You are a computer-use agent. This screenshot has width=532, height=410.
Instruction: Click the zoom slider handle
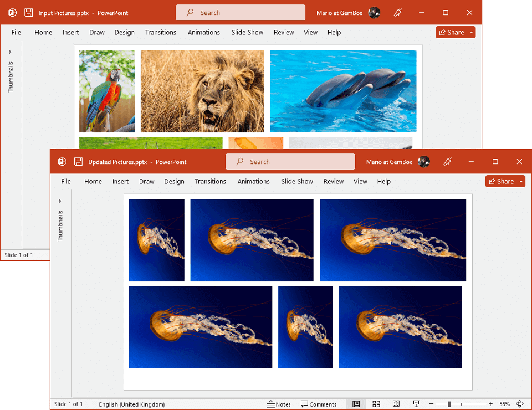coord(449,404)
